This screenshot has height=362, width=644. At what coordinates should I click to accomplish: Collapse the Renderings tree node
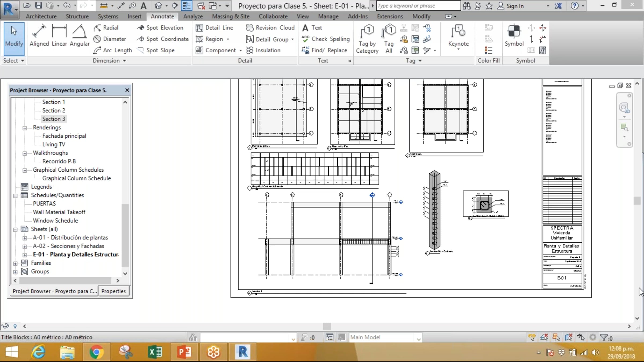25,128
